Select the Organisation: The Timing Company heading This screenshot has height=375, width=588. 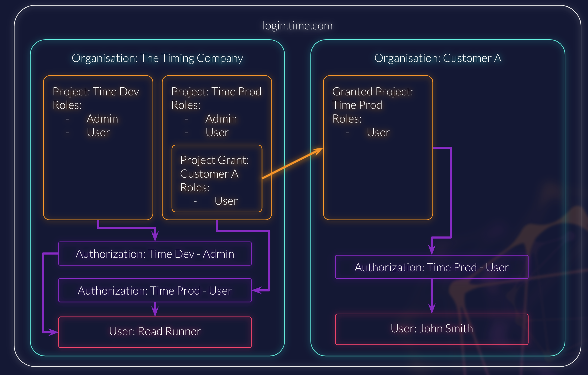[157, 58]
